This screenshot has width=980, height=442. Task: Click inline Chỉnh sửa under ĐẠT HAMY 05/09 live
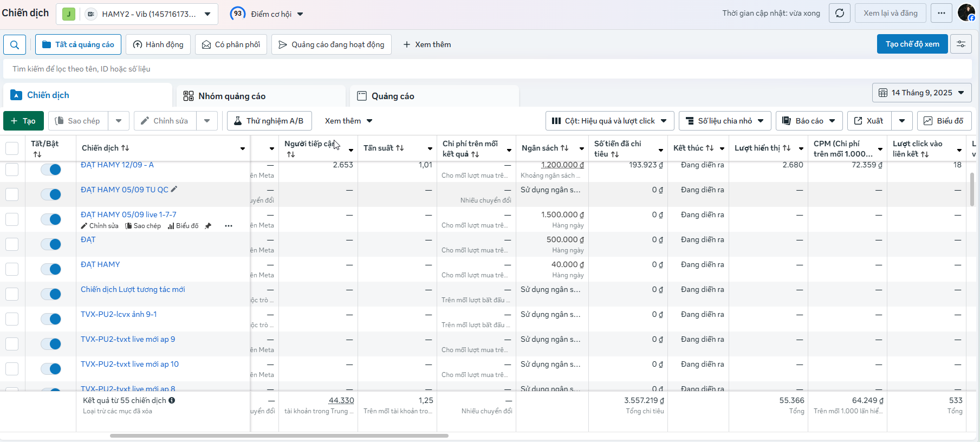point(100,226)
